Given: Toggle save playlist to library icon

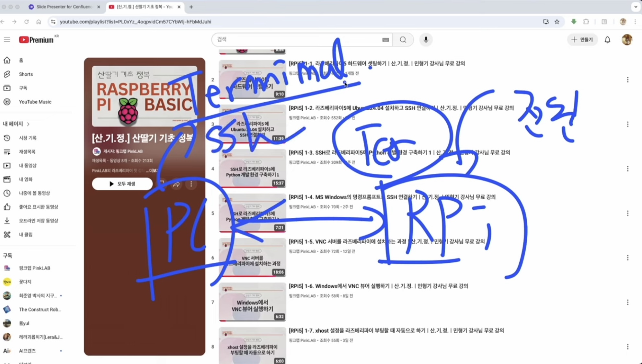Looking at the screenshot, I should pos(162,184).
